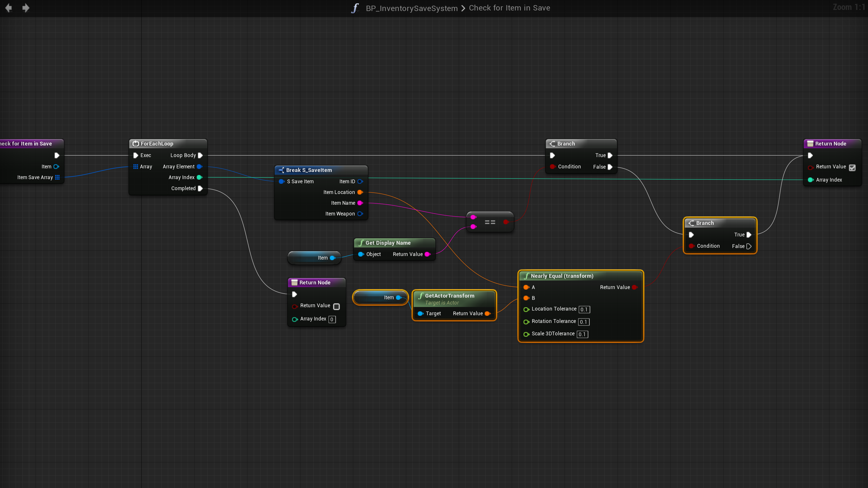
Task: Click the Item Weapon output pin
Action: tap(360, 214)
